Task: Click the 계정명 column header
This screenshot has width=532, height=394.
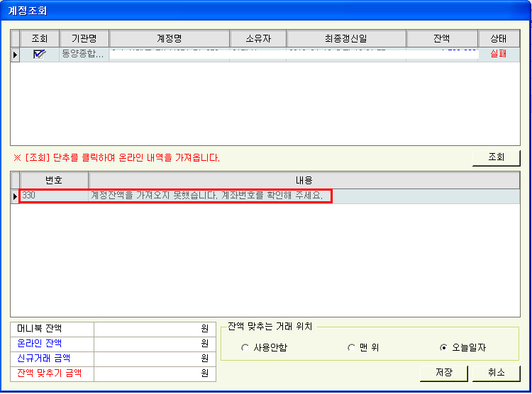Action: [x=170, y=38]
